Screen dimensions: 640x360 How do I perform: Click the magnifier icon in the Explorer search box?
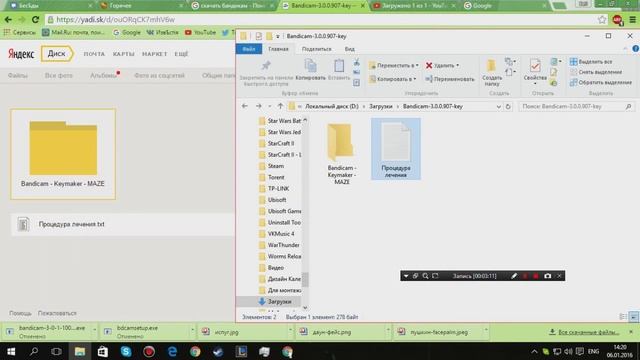[628, 107]
